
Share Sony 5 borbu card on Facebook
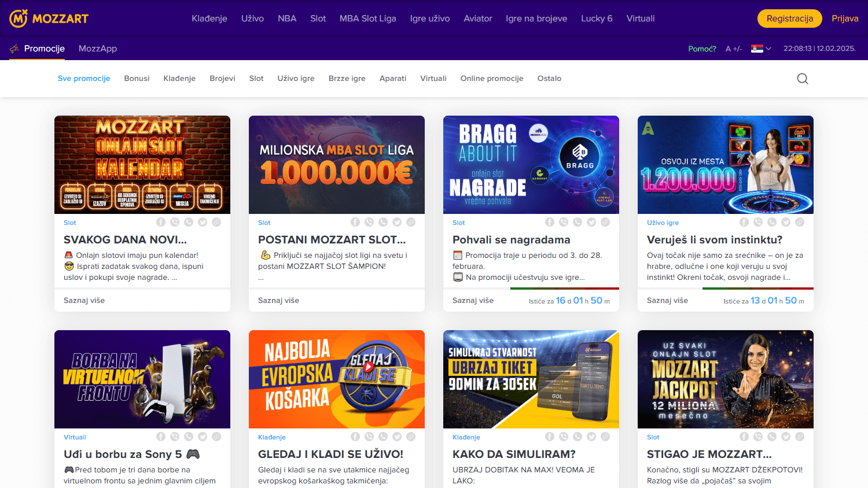pyautogui.click(x=161, y=437)
